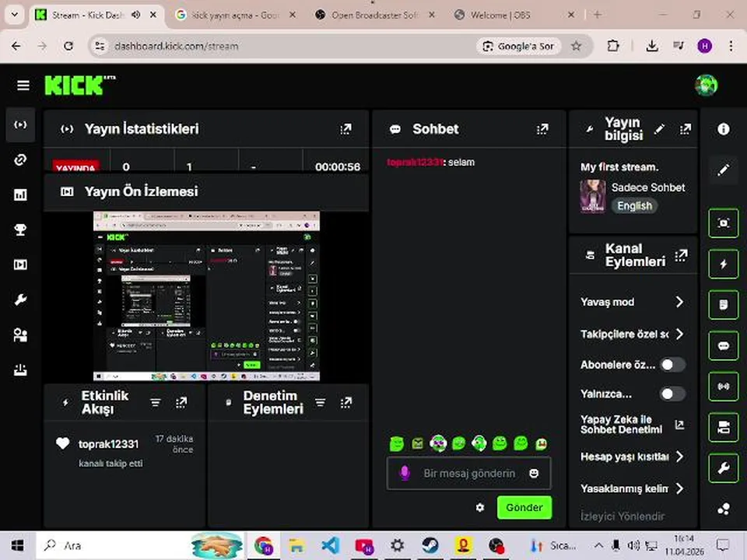
Task: Open the link icon in left sidebar
Action: (x=20, y=160)
